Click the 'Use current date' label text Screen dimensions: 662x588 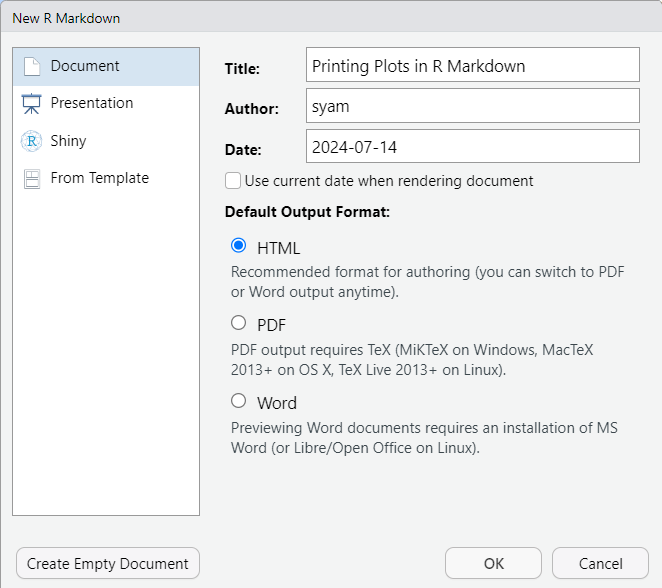pos(389,181)
